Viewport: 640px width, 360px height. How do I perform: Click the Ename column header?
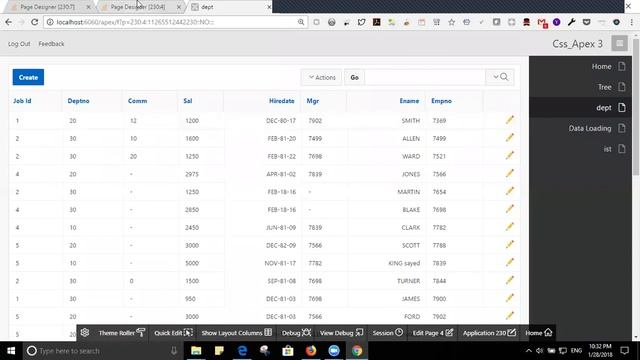409,101
